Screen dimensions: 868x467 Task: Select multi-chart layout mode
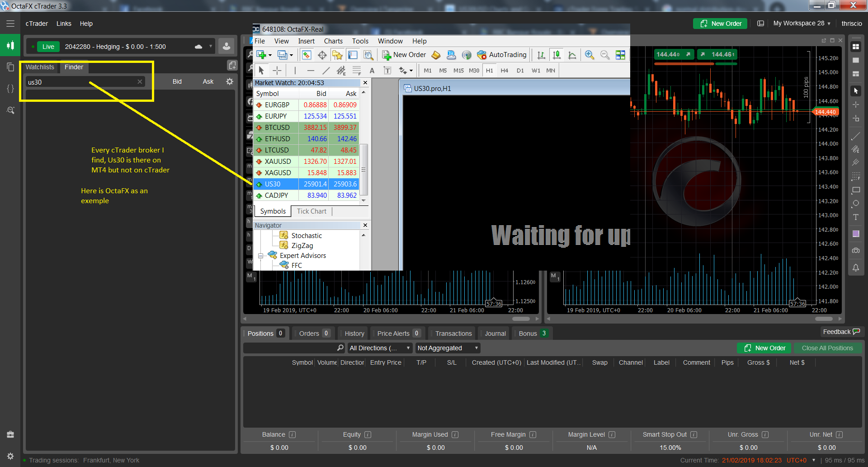(856, 47)
